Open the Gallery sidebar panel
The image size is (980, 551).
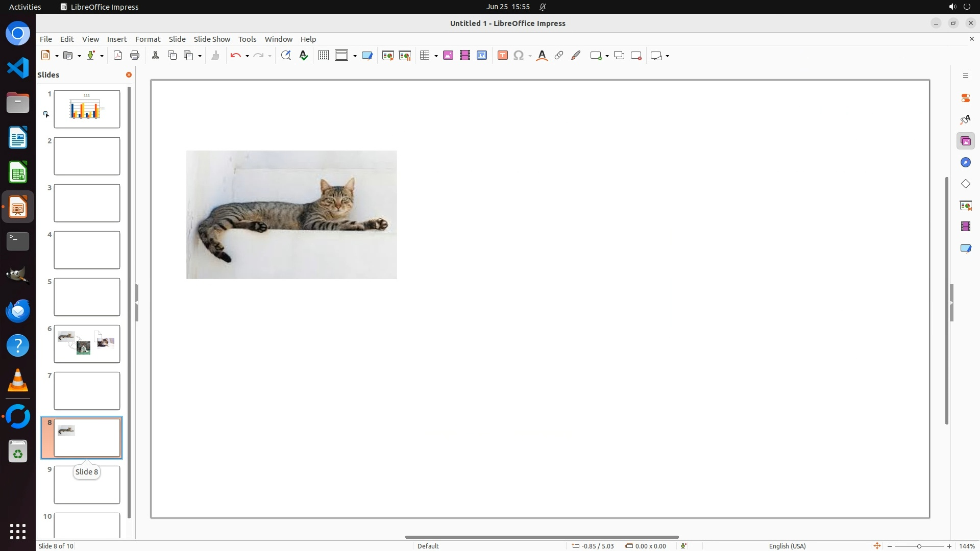point(965,141)
